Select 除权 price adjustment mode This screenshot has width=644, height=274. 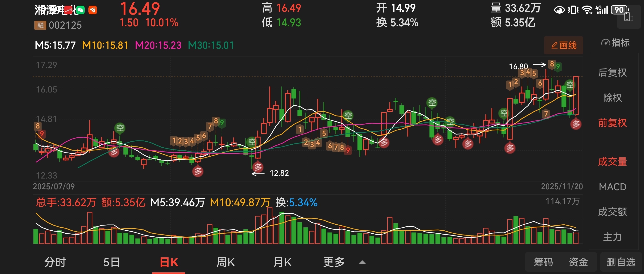[612, 98]
